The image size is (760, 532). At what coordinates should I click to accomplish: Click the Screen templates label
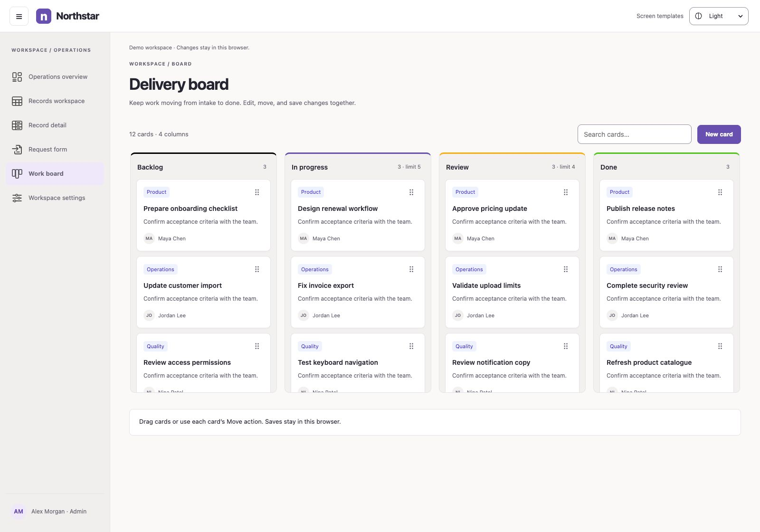tap(660, 16)
